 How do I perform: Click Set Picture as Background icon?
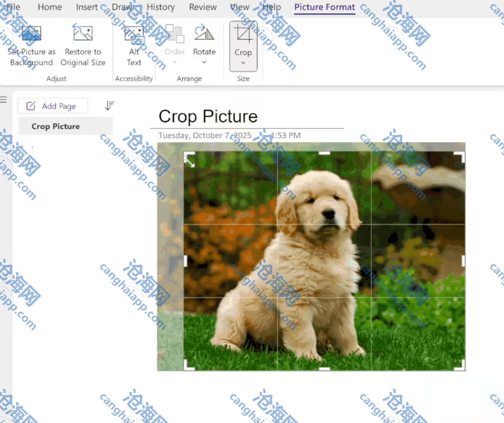tap(31, 34)
